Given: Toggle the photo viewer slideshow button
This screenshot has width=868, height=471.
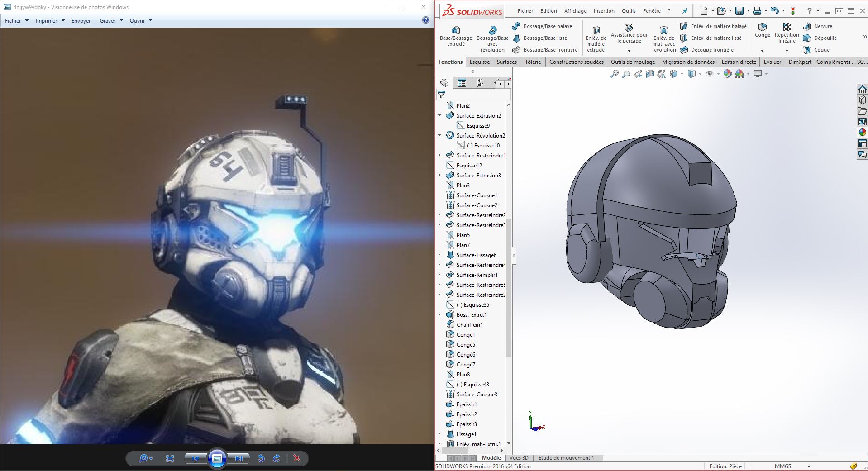Looking at the screenshot, I should pyautogui.click(x=217, y=458).
